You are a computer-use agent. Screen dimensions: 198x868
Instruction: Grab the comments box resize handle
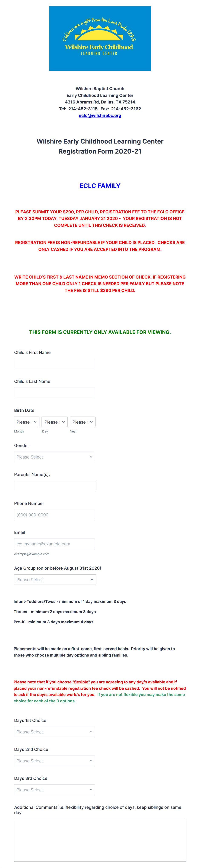coord(184,859)
